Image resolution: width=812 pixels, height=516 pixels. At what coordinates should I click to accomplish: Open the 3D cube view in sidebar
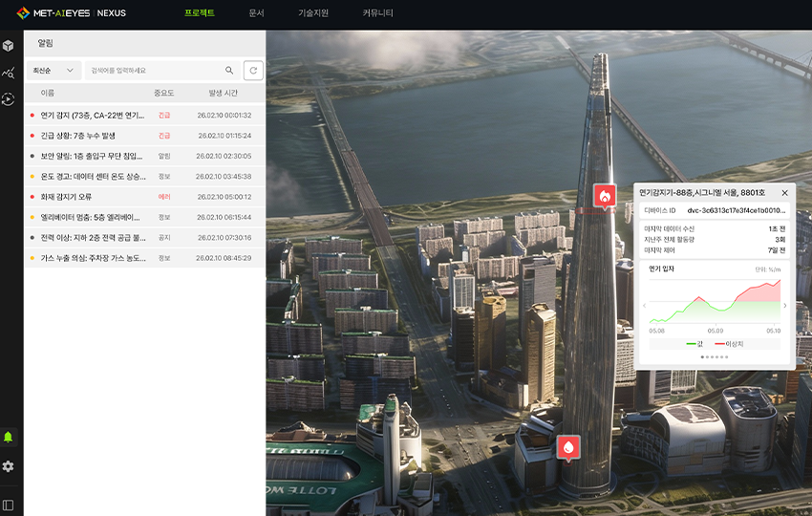click(x=9, y=45)
